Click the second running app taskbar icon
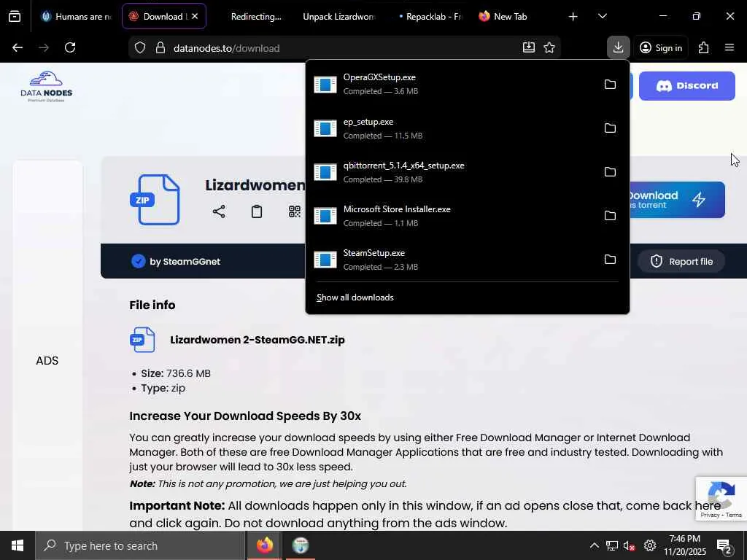 click(x=301, y=545)
